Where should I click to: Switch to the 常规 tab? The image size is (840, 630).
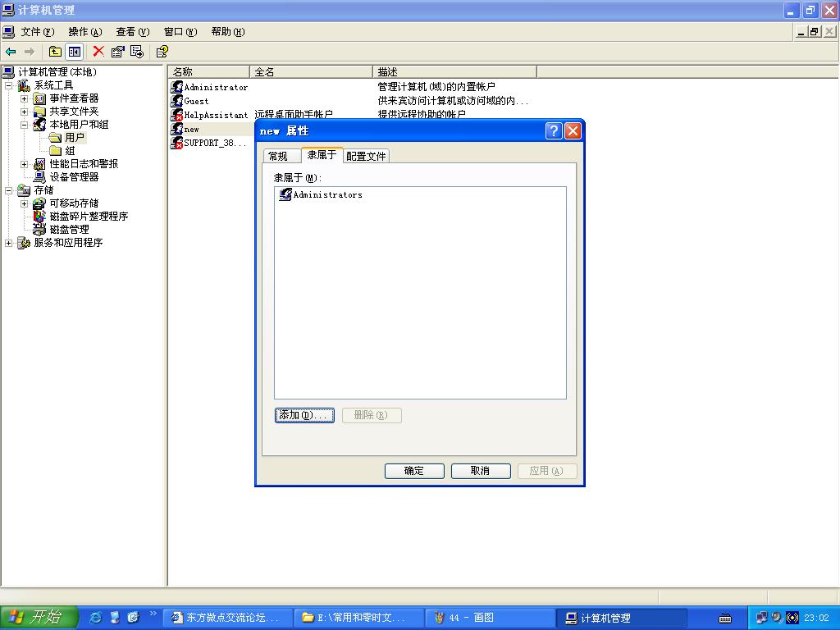(278, 156)
